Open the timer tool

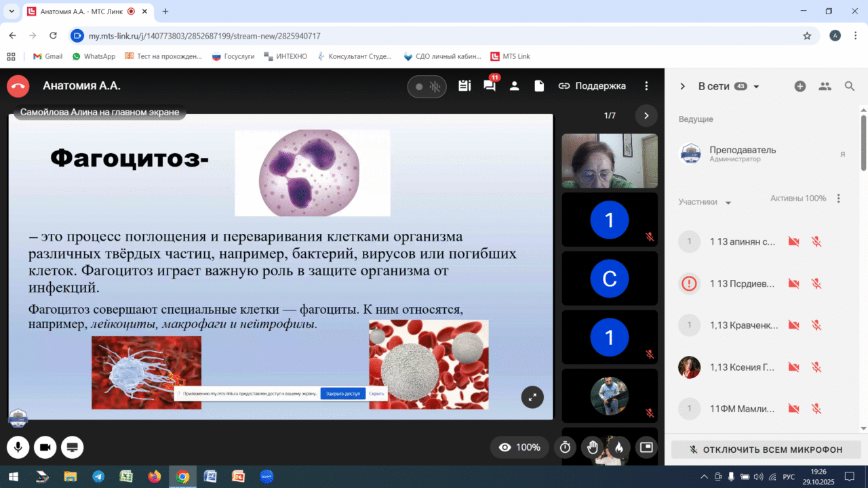point(565,447)
